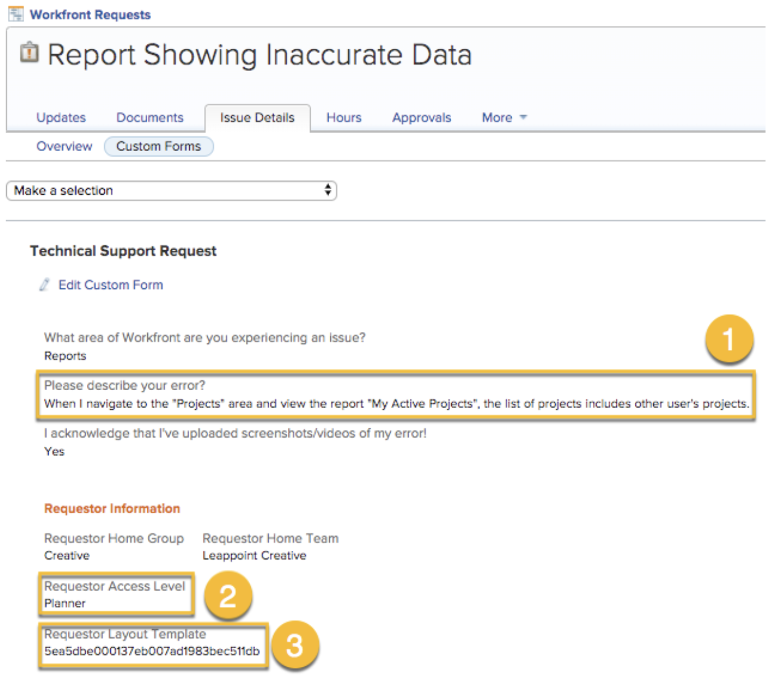Click the screenshots acknowledgement question label
The height and width of the screenshot is (689, 784).
tap(235, 433)
